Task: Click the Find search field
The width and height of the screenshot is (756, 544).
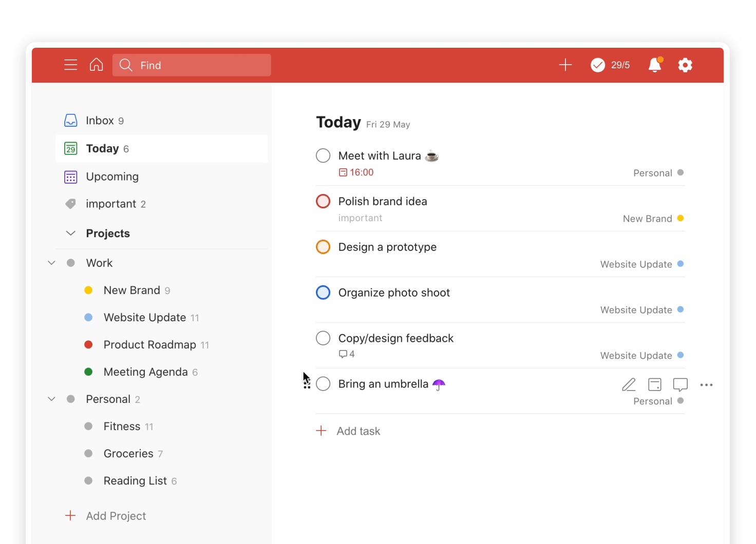Action: (200, 65)
